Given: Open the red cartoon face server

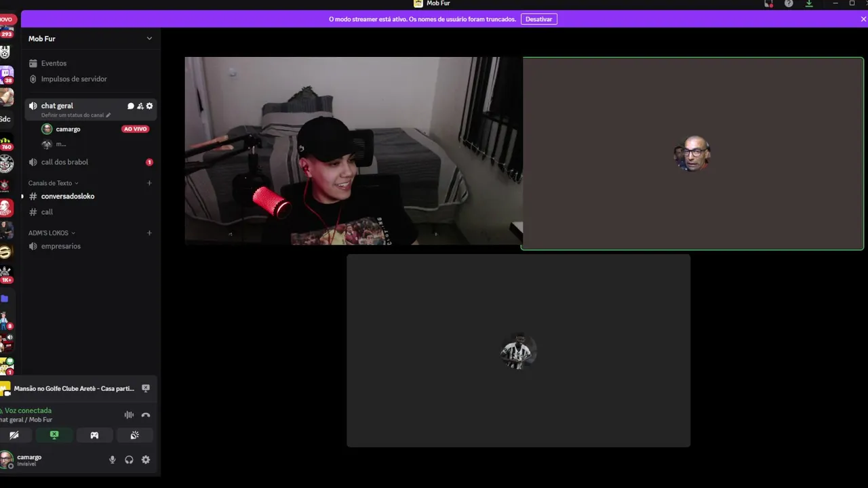Looking at the screenshot, I should click(x=5, y=208).
